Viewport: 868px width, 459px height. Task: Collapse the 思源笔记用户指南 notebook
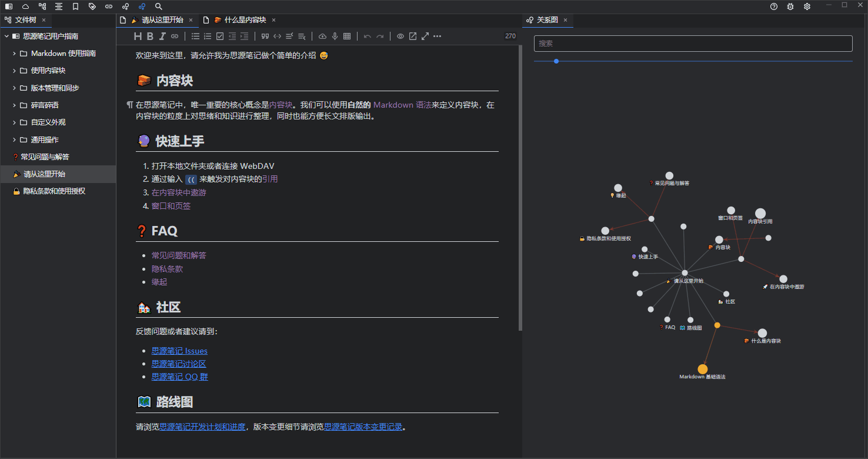pos(6,36)
